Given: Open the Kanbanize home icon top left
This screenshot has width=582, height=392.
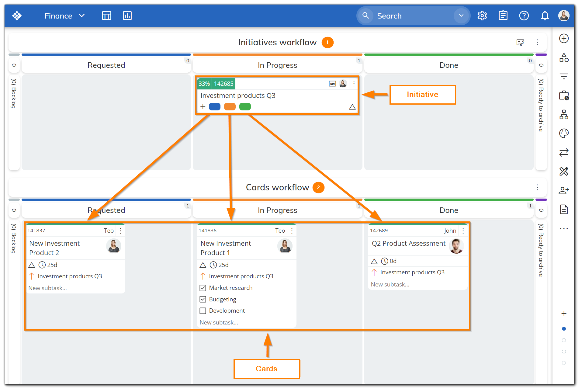Looking at the screenshot, I should (17, 16).
